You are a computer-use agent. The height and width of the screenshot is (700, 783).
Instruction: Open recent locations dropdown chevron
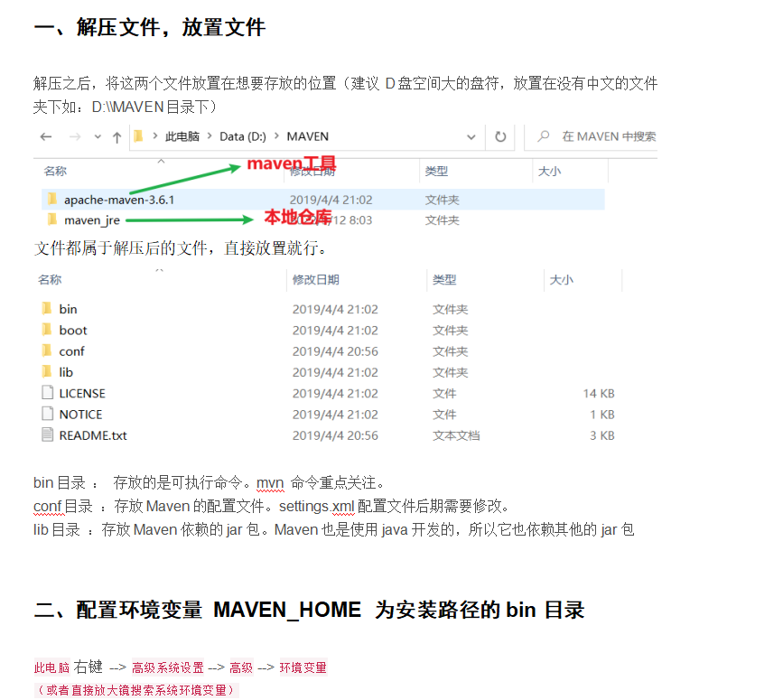point(98,136)
